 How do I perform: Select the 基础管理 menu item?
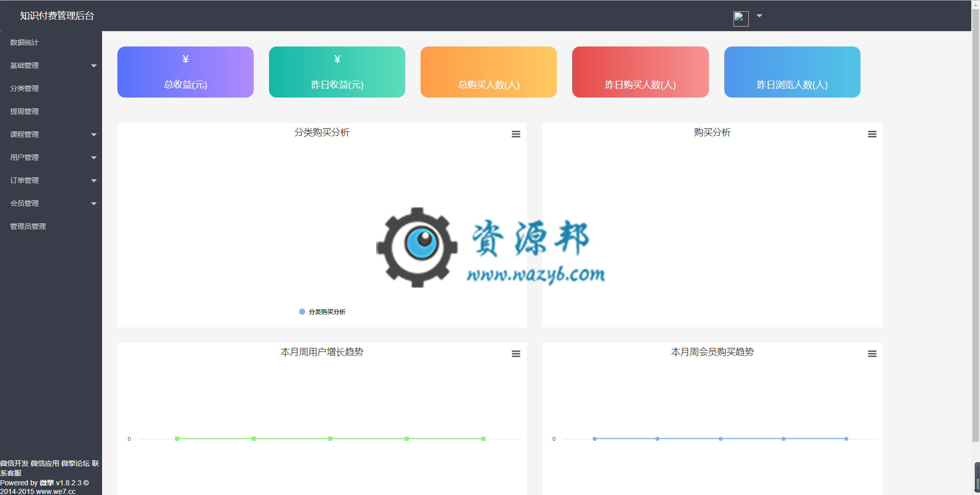(24, 65)
